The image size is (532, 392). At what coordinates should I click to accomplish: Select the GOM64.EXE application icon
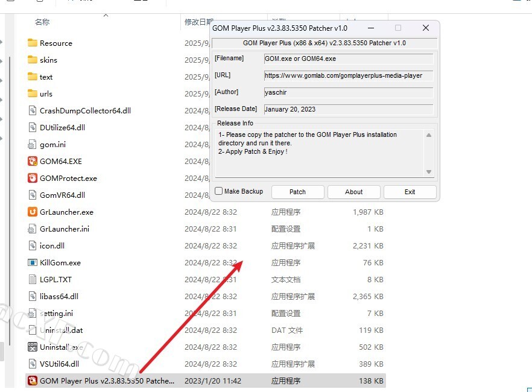tap(32, 161)
